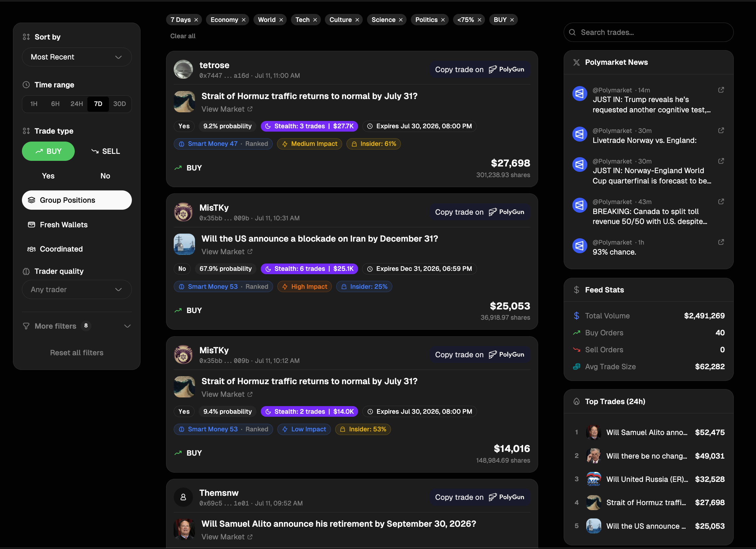
Task: Toggle the Yes outcome filter
Action: [x=48, y=176]
